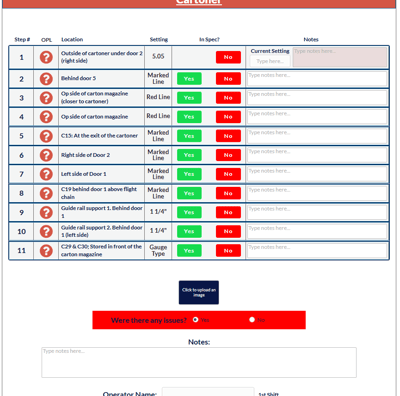Mark step 6 Right side of Door 2 Yes

click(x=189, y=155)
